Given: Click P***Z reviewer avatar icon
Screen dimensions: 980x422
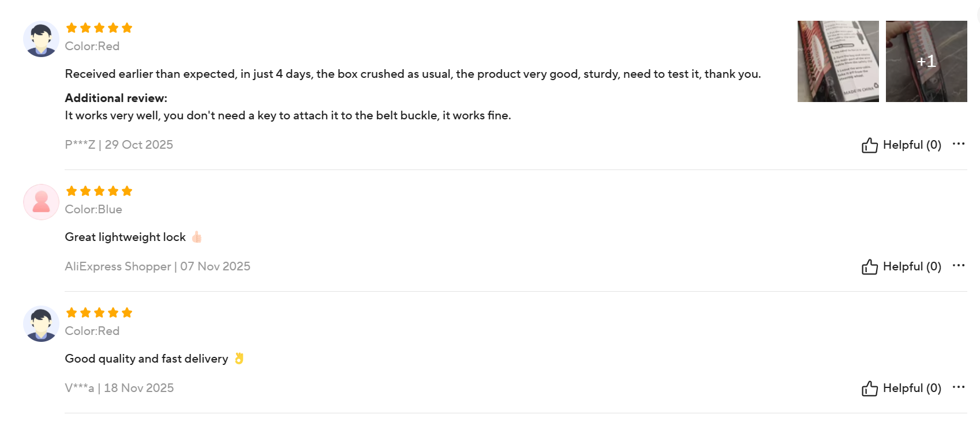Looking at the screenshot, I should 41,39.
